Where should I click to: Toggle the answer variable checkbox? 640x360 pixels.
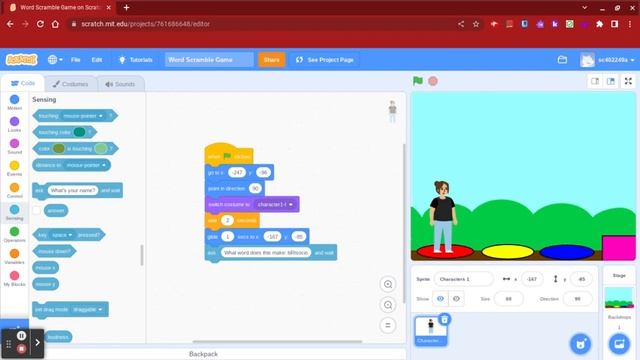36,210
